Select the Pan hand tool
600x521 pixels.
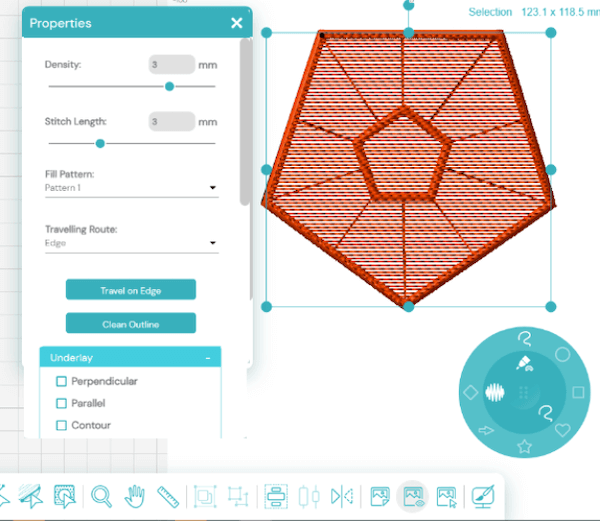pos(135,495)
